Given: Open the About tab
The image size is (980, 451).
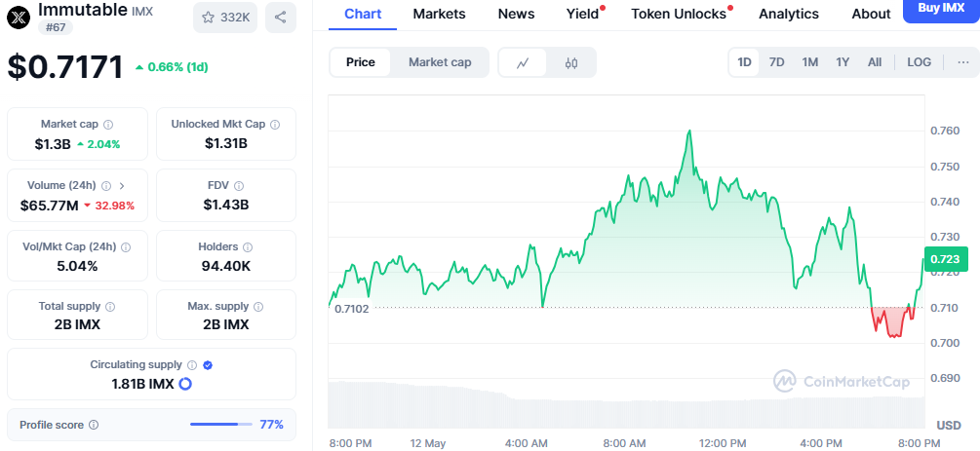Looking at the screenshot, I should 871,14.
